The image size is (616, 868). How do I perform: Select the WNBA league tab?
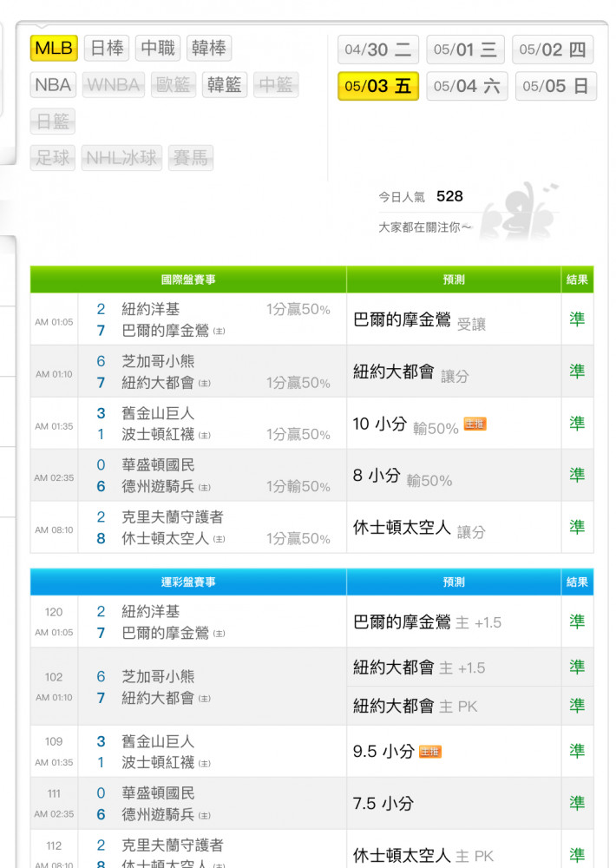[x=114, y=85]
